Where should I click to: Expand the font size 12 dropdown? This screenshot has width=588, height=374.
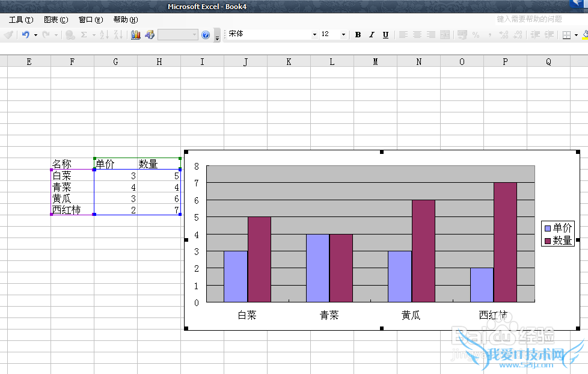tap(344, 35)
